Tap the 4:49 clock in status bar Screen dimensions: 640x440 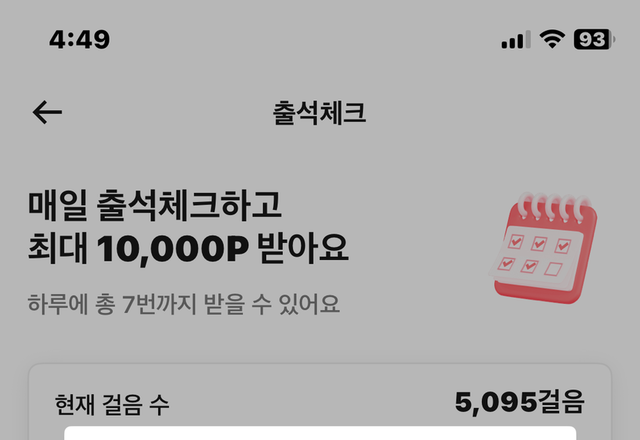pyautogui.click(x=80, y=40)
